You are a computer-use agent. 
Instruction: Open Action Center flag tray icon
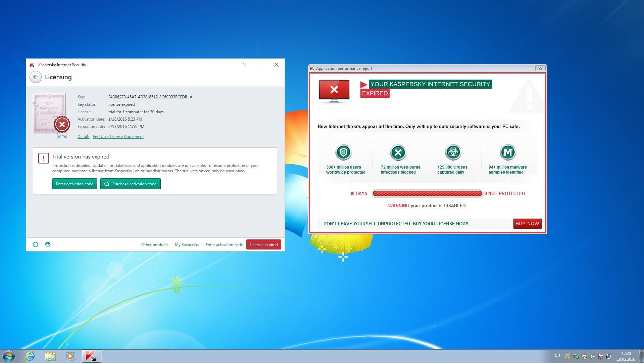click(600, 357)
